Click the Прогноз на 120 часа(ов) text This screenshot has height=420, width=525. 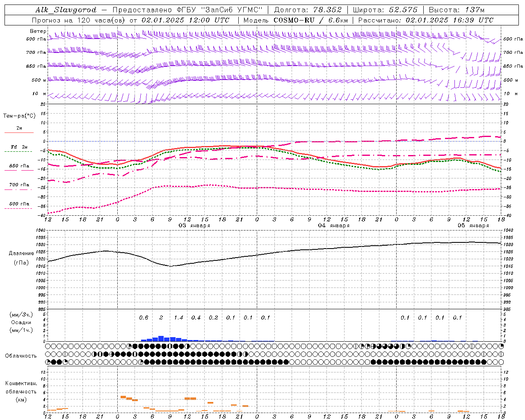pyautogui.click(x=79, y=20)
